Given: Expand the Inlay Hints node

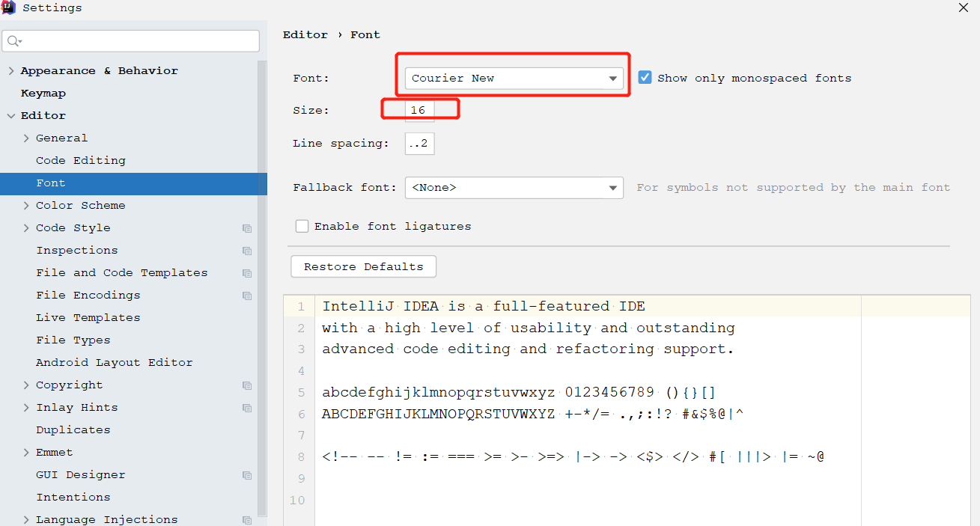Looking at the screenshot, I should coord(26,408).
